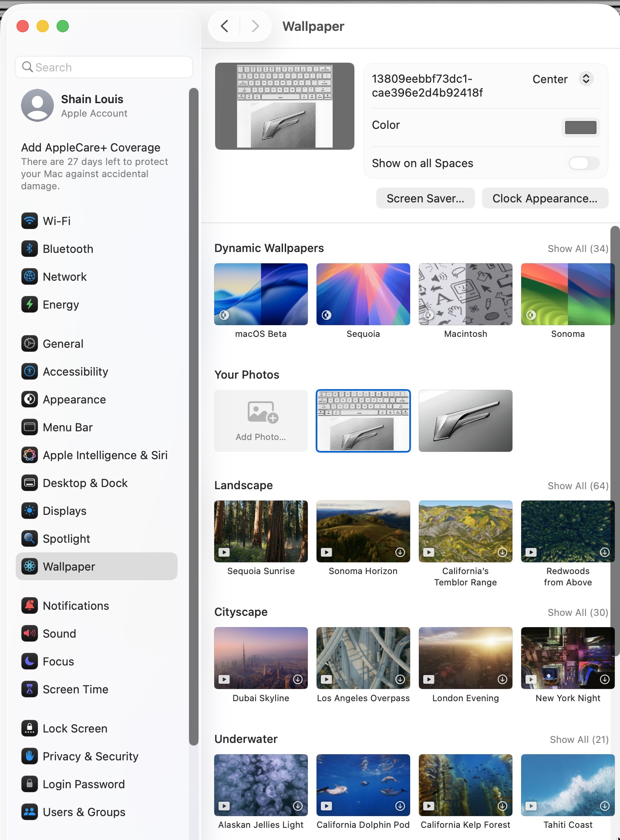
Task: Choose the silver emblem photo thumbnail
Action: (465, 420)
